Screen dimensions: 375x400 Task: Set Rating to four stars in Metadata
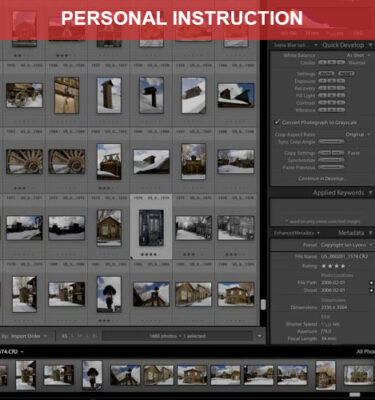click(x=342, y=266)
